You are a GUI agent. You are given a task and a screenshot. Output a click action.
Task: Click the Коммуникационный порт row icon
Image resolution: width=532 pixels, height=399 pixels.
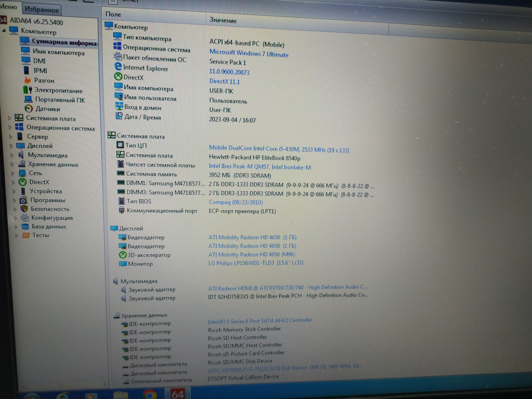point(122,210)
